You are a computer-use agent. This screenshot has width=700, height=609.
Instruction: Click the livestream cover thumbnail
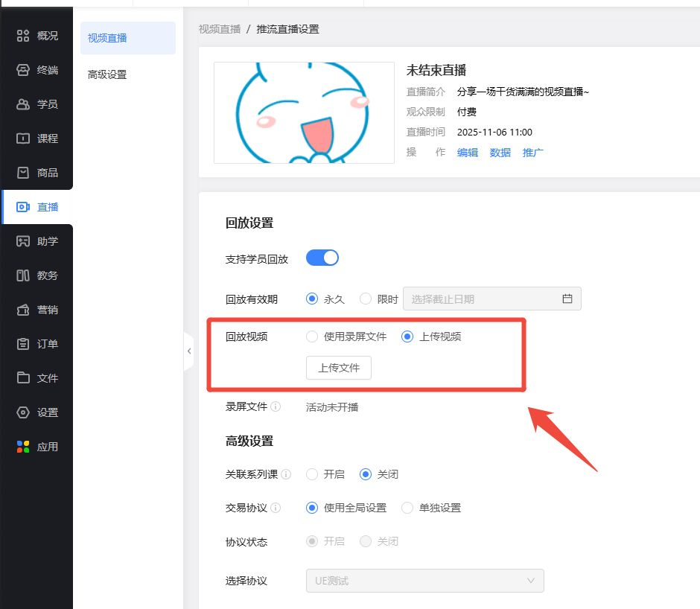pyautogui.click(x=304, y=112)
